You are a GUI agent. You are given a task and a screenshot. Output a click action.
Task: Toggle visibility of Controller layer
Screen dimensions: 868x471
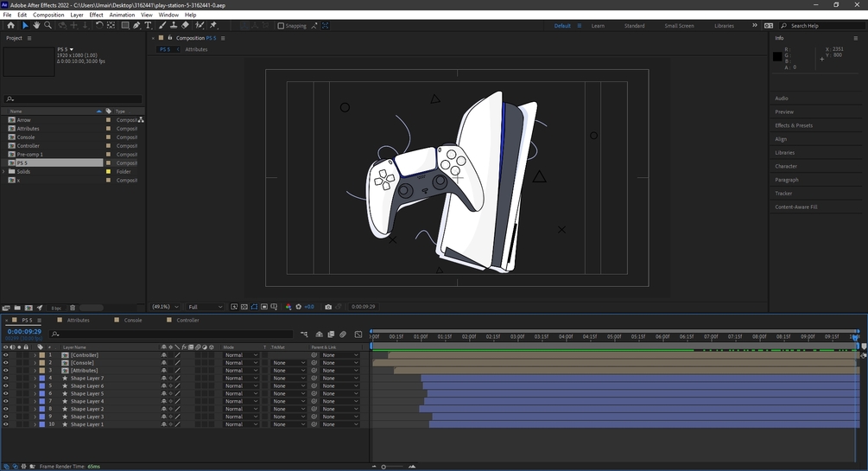6,355
